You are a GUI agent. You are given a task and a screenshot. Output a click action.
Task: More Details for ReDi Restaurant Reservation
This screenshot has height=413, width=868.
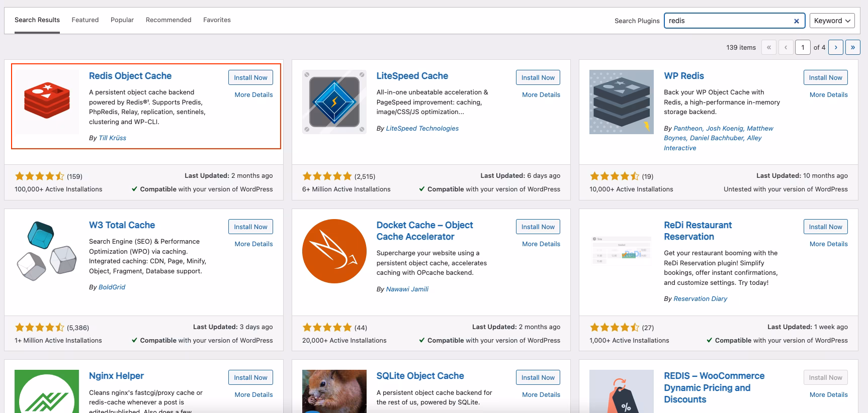828,244
